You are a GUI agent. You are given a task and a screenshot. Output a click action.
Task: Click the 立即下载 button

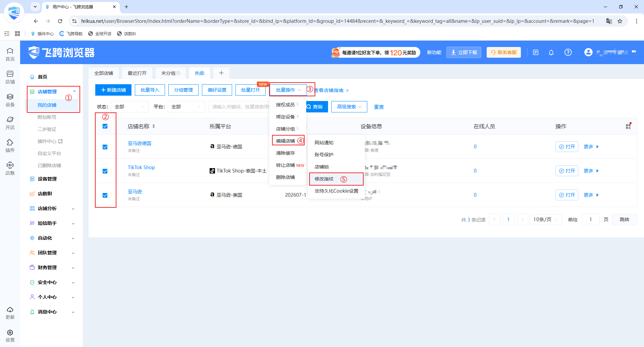point(464,52)
